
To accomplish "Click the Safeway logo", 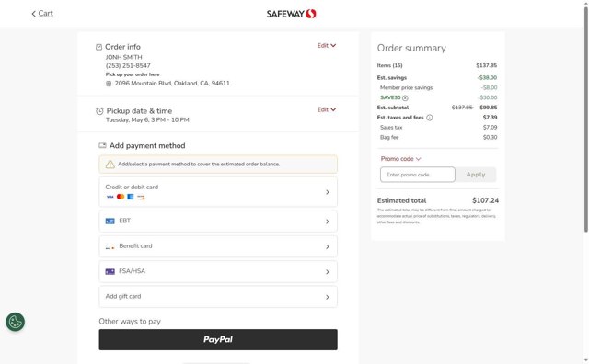I will [x=291, y=14].
